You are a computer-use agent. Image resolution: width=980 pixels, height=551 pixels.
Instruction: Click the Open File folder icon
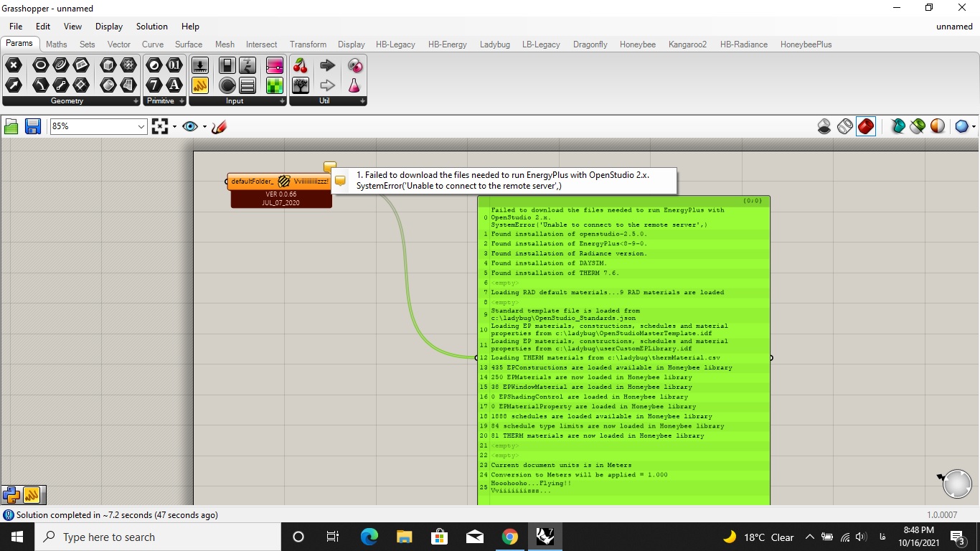coord(11,127)
